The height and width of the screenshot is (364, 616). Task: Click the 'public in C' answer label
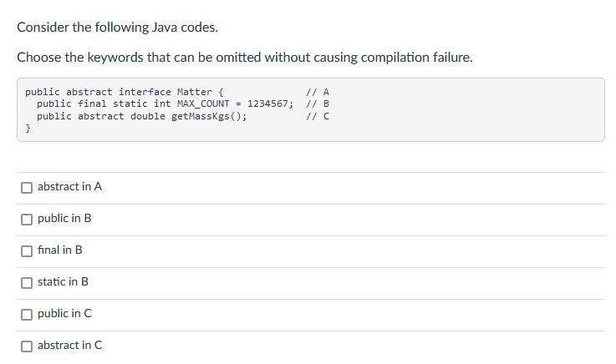(64, 314)
